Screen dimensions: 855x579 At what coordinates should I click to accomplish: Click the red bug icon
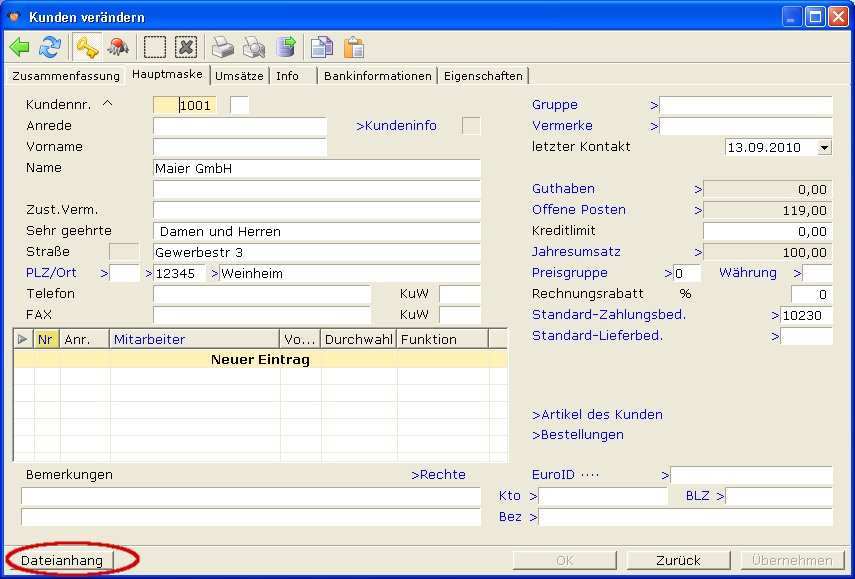[x=117, y=47]
